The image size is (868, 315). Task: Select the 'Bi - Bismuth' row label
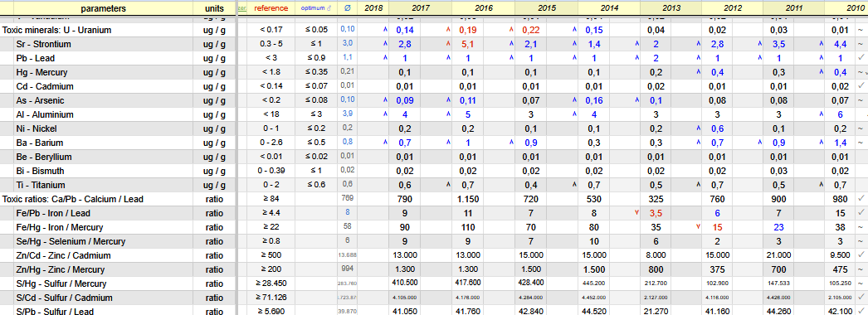pyautogui.click(x=41, y=171)
